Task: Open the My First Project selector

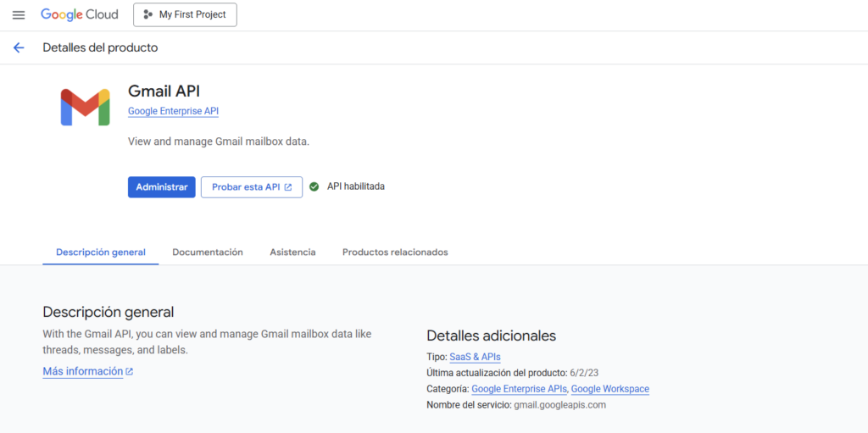Action: (x=185, y=15)
